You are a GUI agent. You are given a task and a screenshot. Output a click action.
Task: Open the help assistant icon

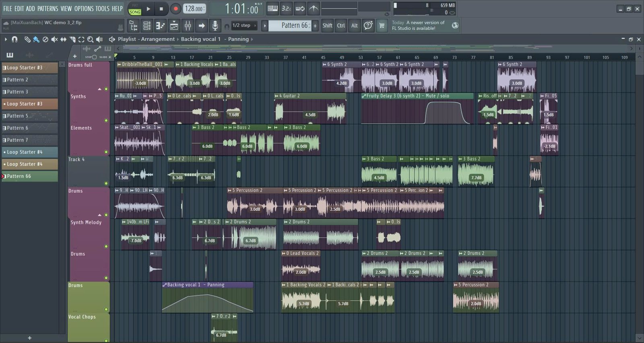tap(368, 26)
